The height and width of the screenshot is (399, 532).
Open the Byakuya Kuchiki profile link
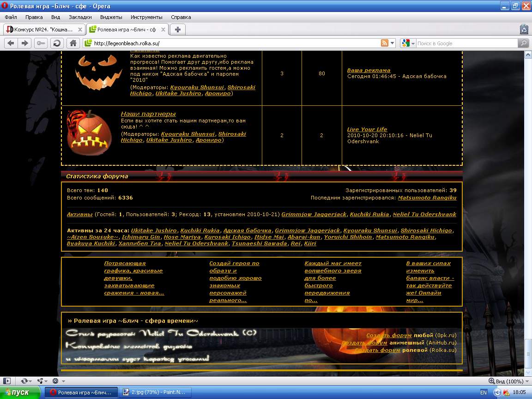click(x=91, y=243)
